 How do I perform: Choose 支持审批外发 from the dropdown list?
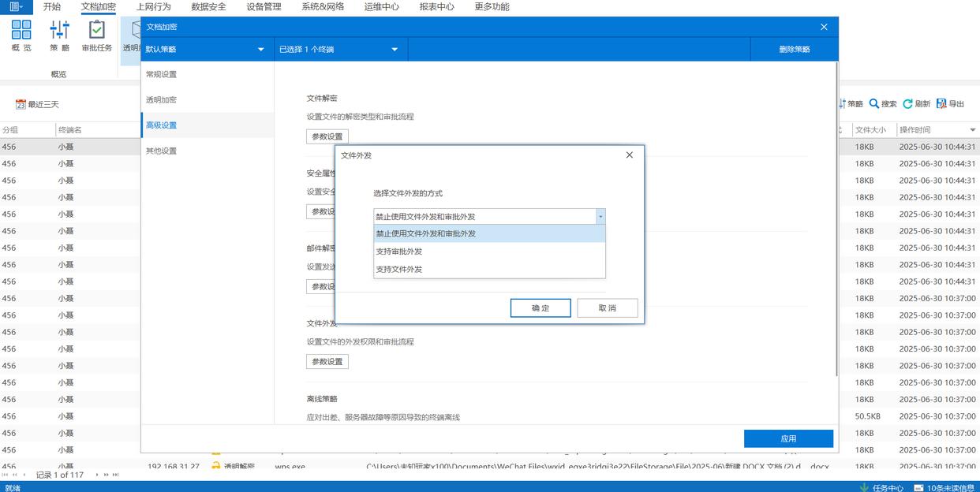click(x=399, y=252)
